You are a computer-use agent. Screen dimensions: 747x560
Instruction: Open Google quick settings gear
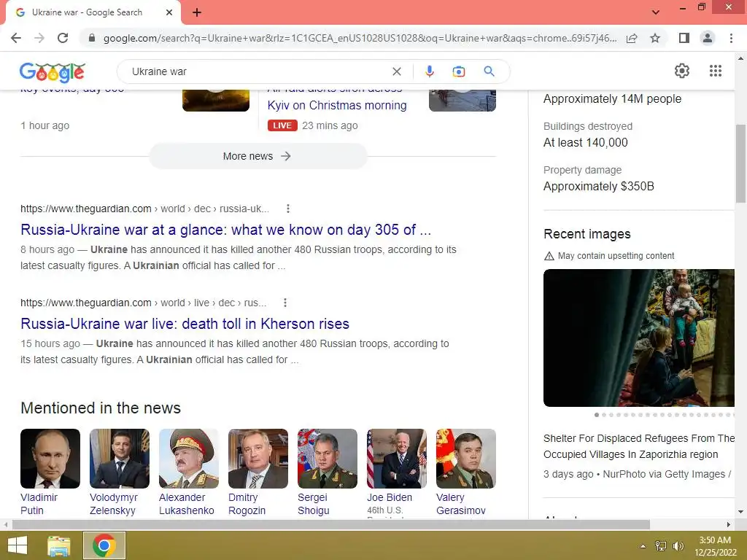682,71
